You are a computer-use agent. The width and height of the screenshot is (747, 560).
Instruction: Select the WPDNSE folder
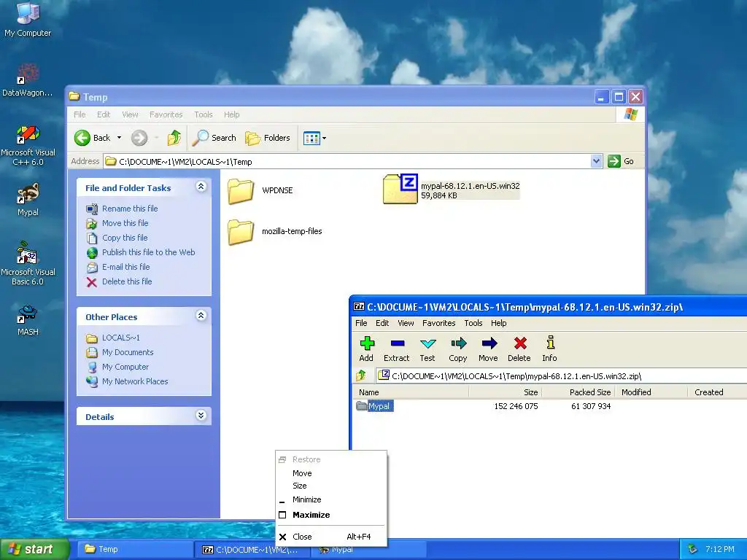pyautogui.click(x=260, y=190)
